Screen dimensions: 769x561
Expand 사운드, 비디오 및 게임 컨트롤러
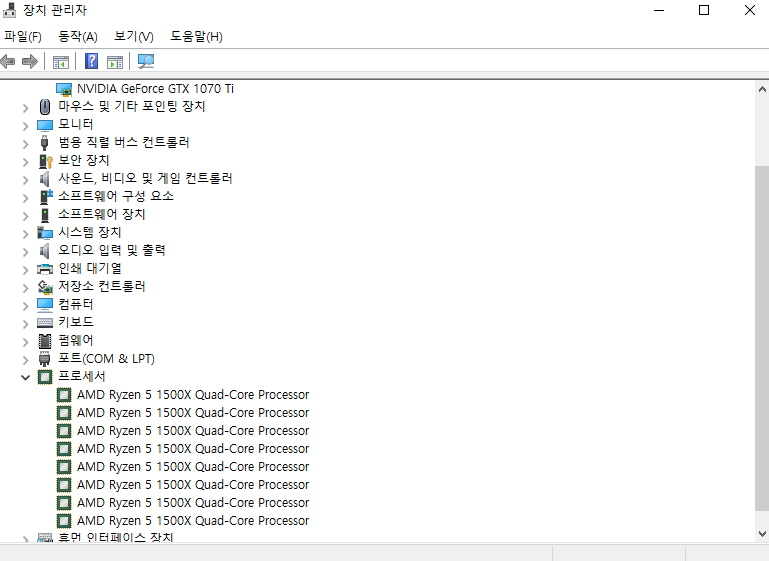click(26, 178)
